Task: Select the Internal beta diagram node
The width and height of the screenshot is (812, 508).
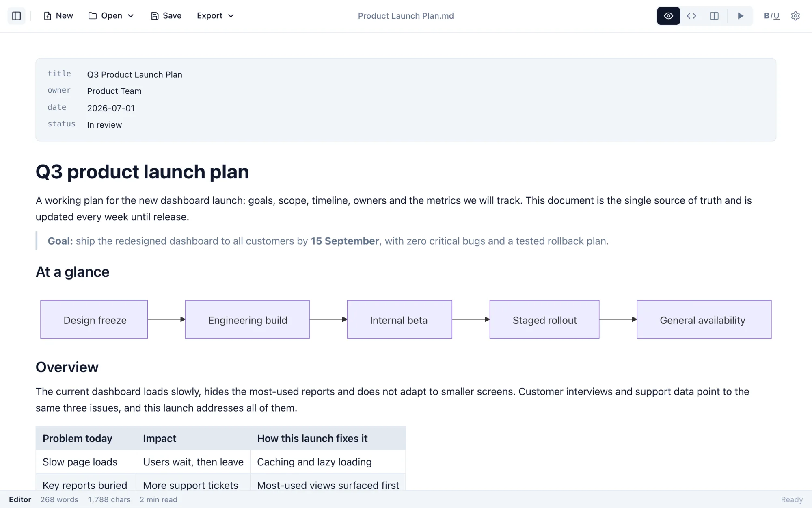Action: 400,319
